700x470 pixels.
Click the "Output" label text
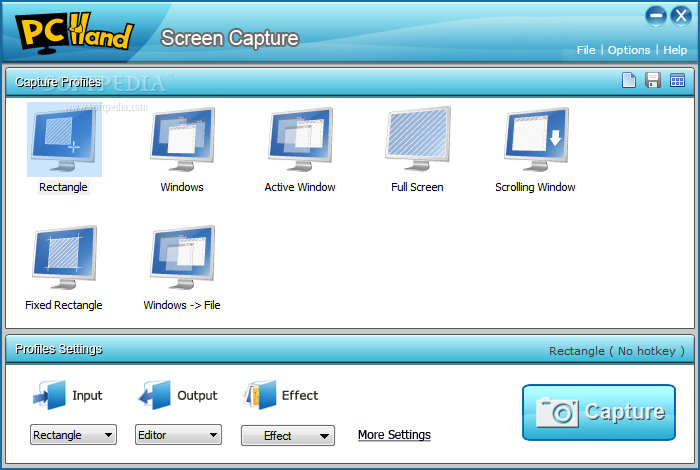pyautogui.click(x=197, y=395)
